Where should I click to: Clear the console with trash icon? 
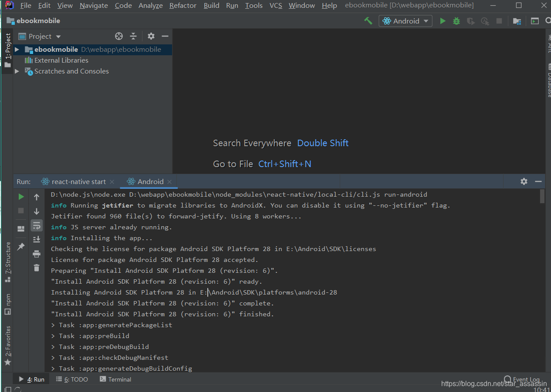(37, 268)
